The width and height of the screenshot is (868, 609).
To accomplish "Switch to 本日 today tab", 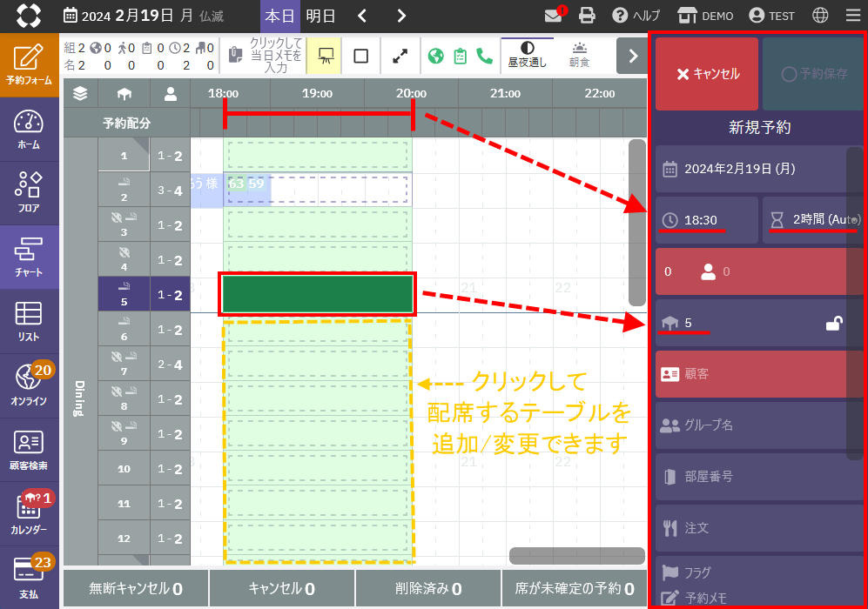I will 279,16.
